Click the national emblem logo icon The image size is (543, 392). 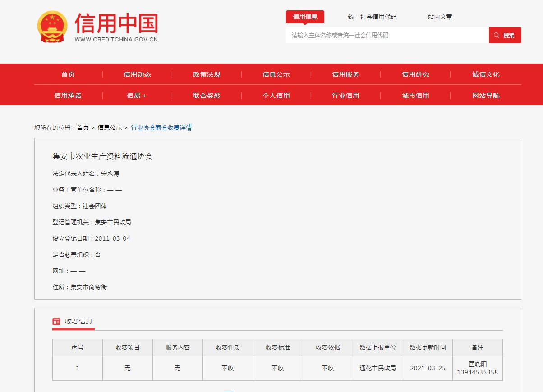52,27
